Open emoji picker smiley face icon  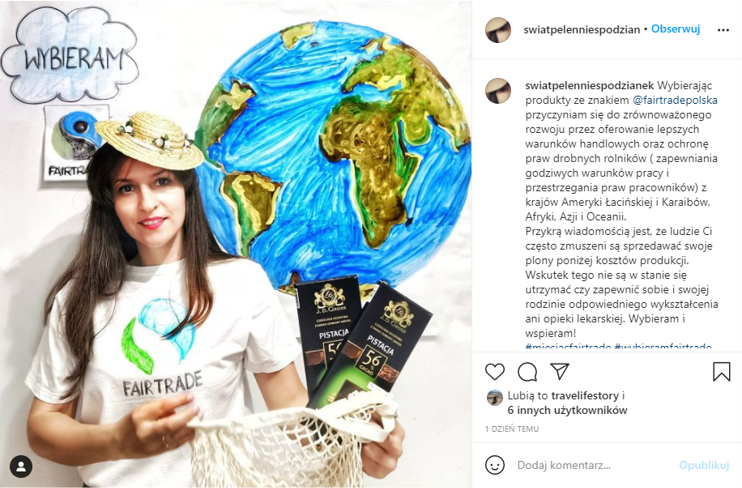[x=495, y=465]
